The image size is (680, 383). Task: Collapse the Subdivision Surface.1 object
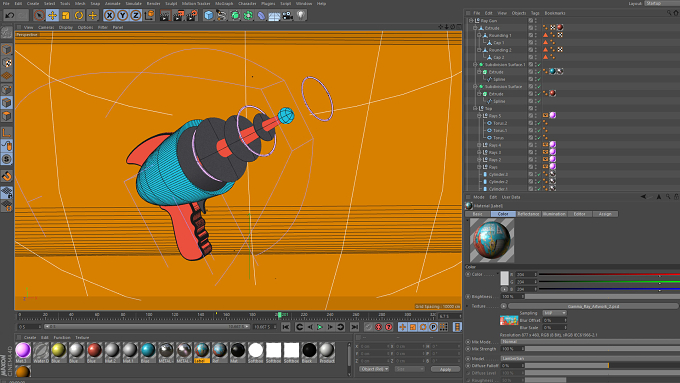pyautogui.click(x=475, y=64)
